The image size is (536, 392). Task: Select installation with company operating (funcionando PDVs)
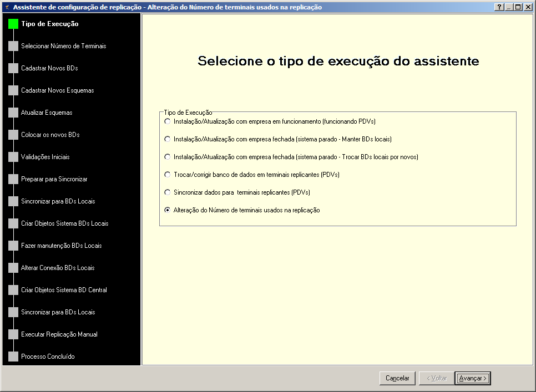pyautogui.click(x=168, y=121)
